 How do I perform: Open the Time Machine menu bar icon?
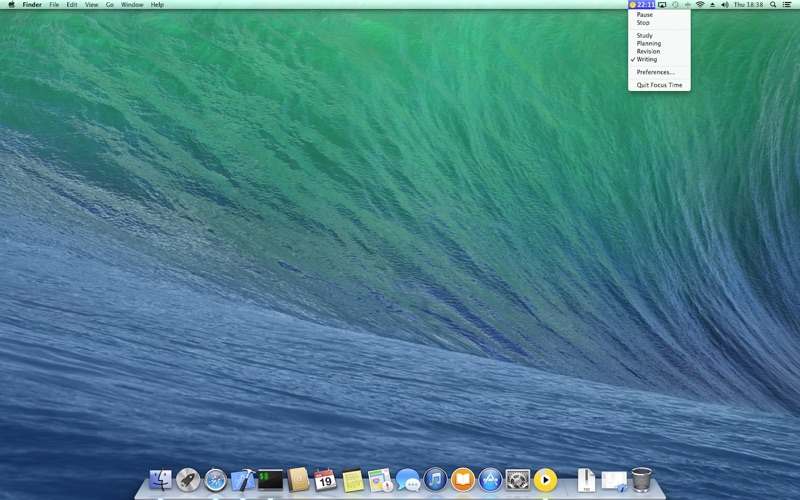point(675,5)
